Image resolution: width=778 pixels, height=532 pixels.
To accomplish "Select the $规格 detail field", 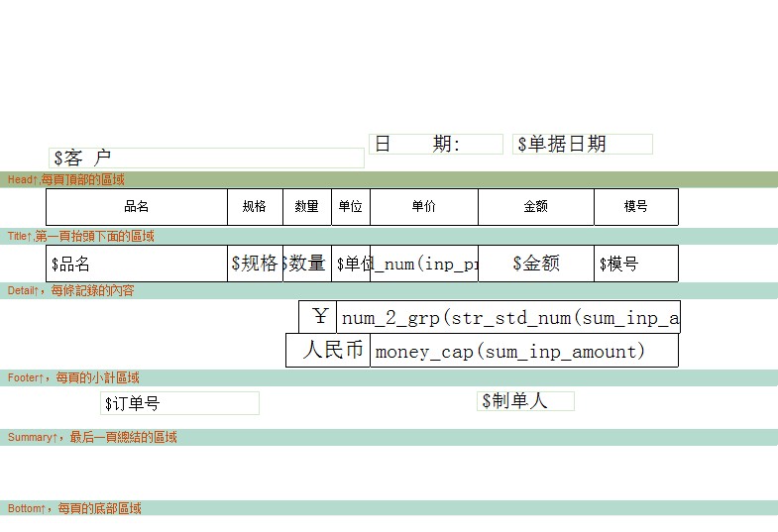I will click(255, 264).
